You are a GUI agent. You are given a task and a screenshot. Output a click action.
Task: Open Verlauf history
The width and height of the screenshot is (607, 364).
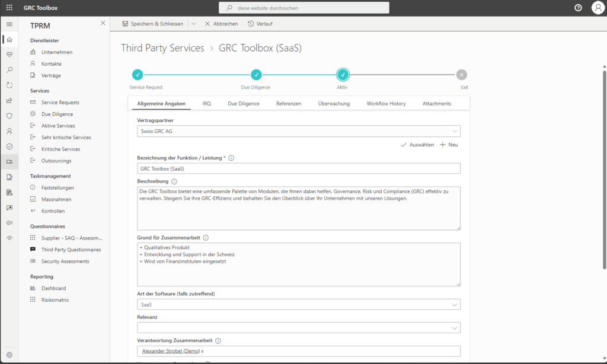(x=260, y=24)
